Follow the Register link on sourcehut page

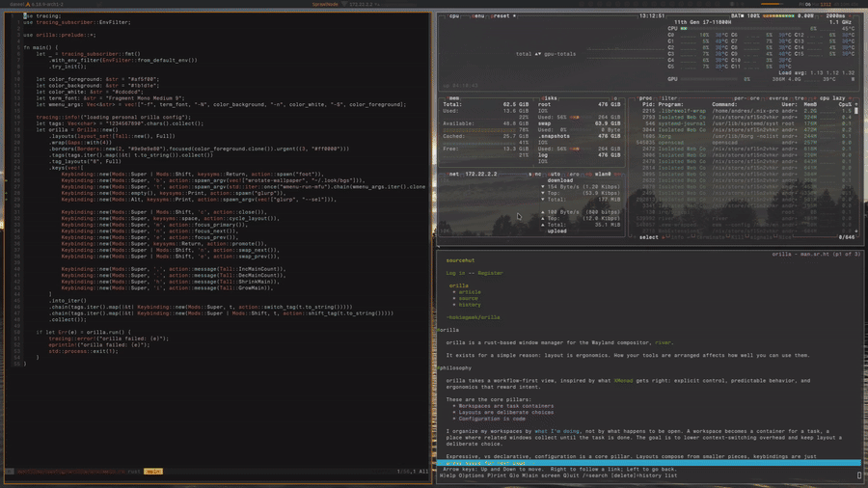click(x=491, y=273)
